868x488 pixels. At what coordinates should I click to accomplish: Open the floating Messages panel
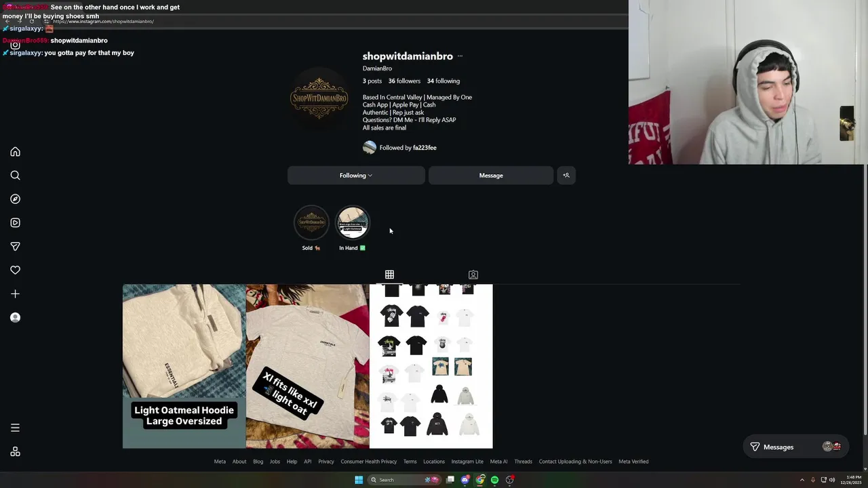coord(795,447)
